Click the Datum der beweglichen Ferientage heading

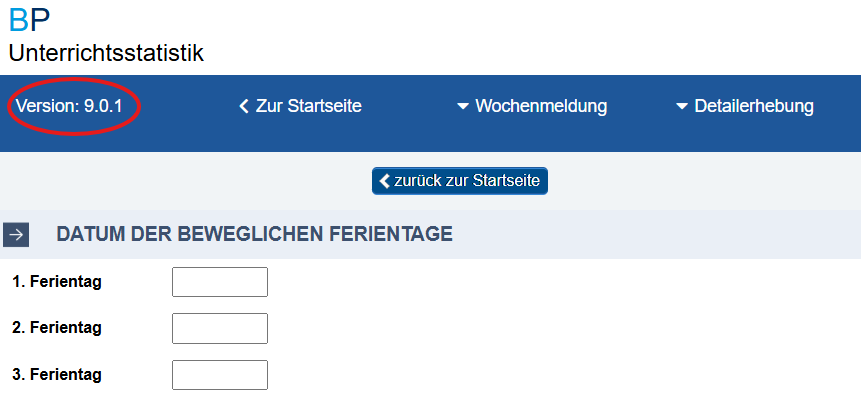pos(254,235)
